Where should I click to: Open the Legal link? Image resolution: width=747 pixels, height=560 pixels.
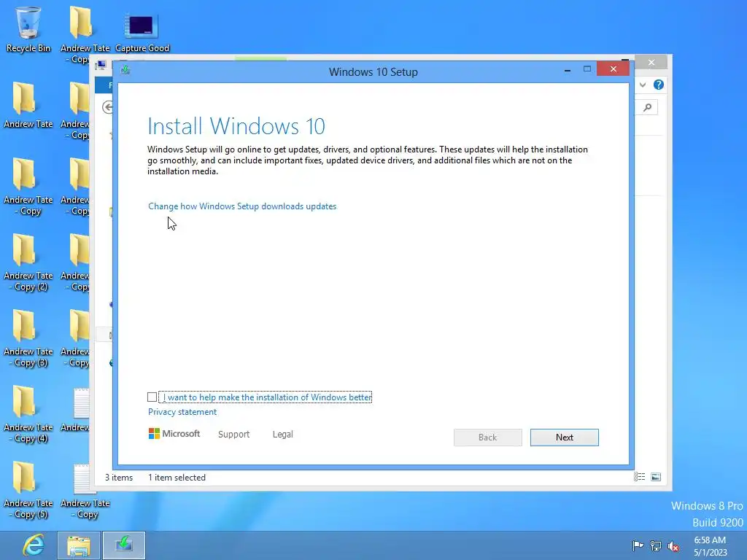pos(282,435)
